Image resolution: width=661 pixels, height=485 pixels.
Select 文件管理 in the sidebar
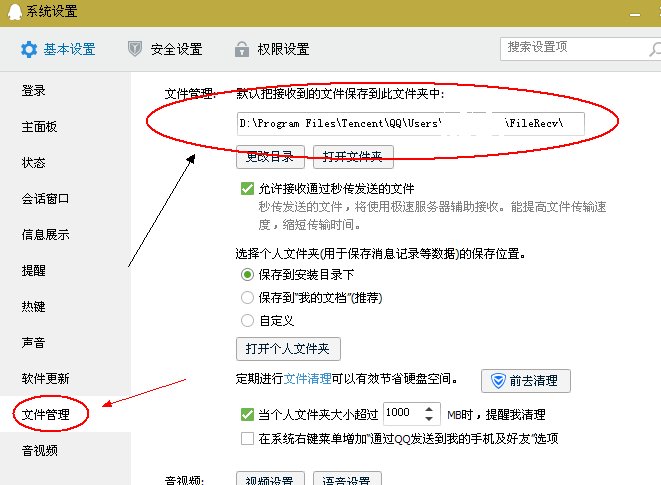click(46, 415)
